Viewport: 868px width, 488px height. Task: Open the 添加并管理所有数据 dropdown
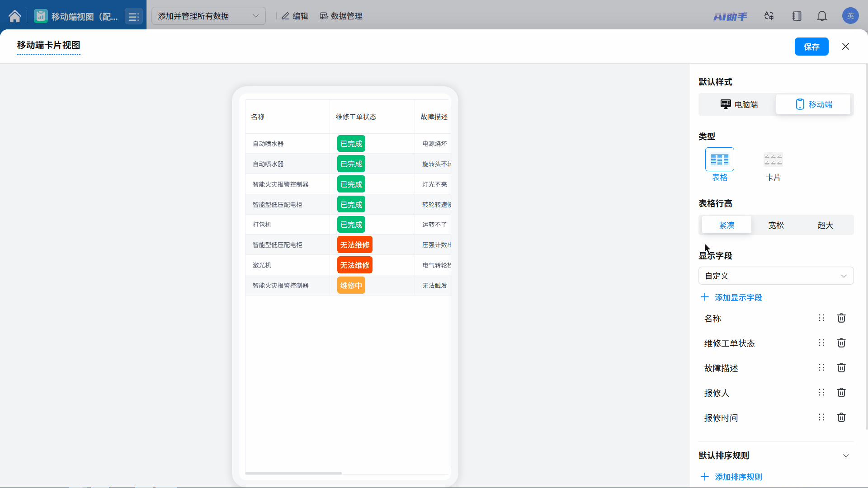pyautogui.click(x=208, y=16)
